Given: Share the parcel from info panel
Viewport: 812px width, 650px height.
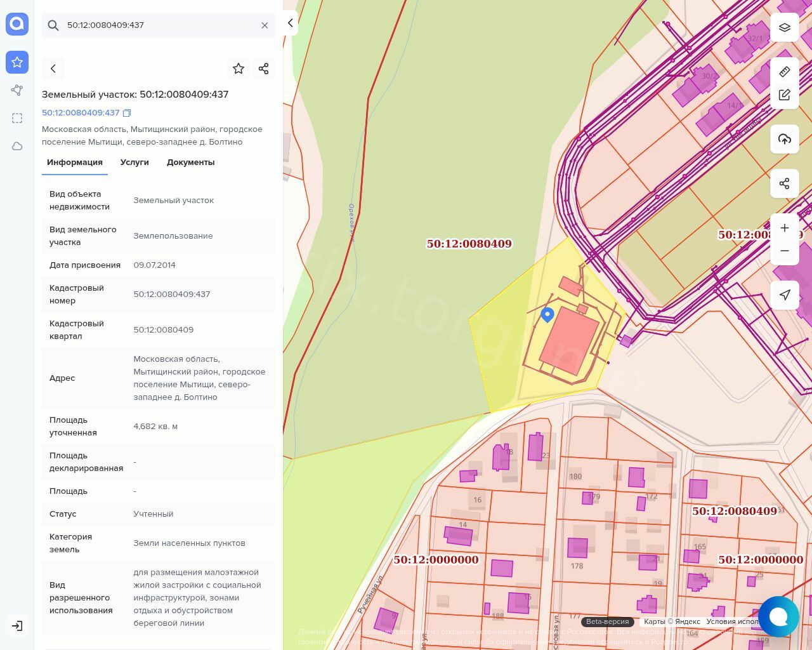Looking at the screenshot, I should [x=264, y=69].
